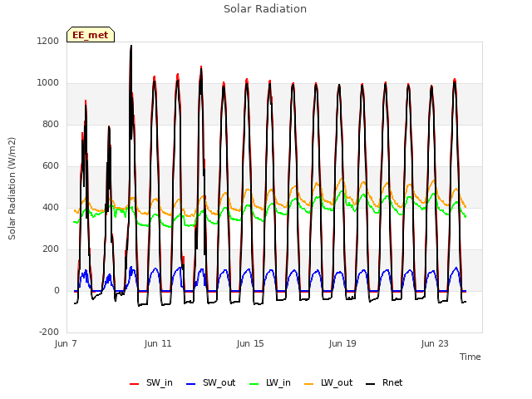
Task: Click the Solar Radiation chart title
Action: click(265, 9)
